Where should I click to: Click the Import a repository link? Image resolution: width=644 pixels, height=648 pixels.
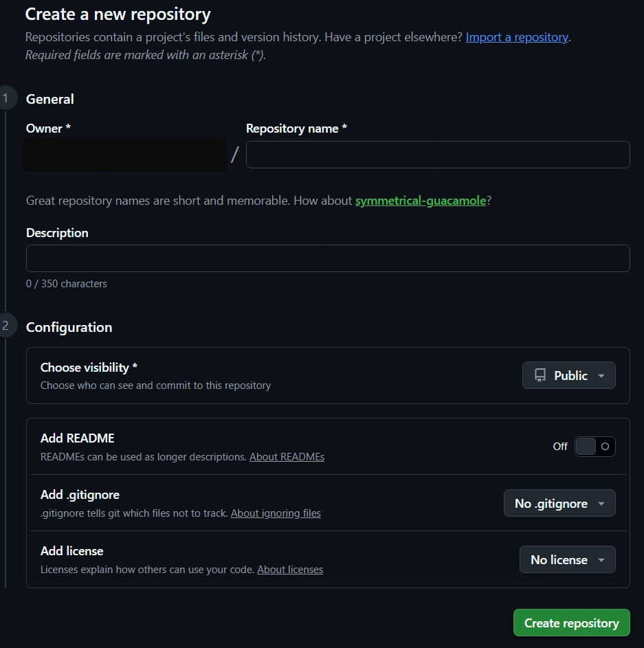click(517, 37)
